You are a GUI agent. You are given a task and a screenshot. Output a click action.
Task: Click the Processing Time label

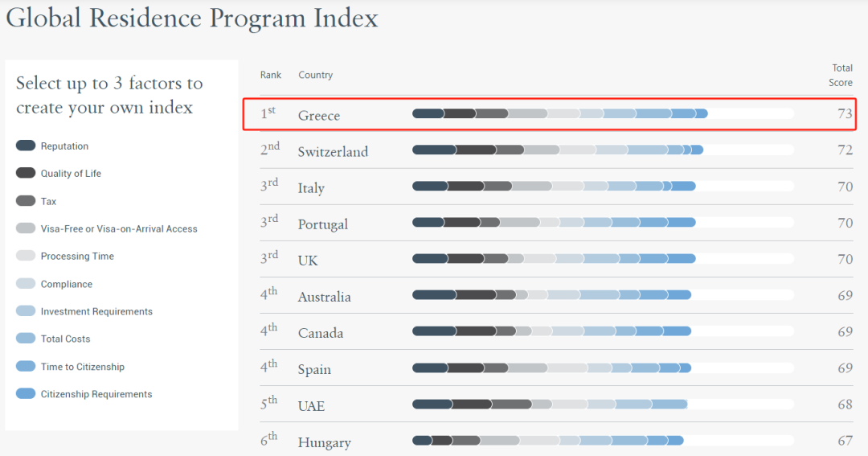click(77, 256)
